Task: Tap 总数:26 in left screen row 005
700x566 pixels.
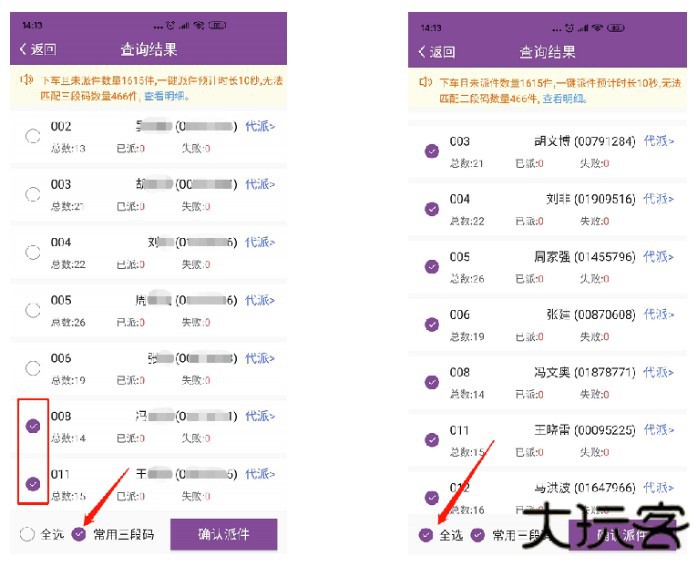Action: 68,322
